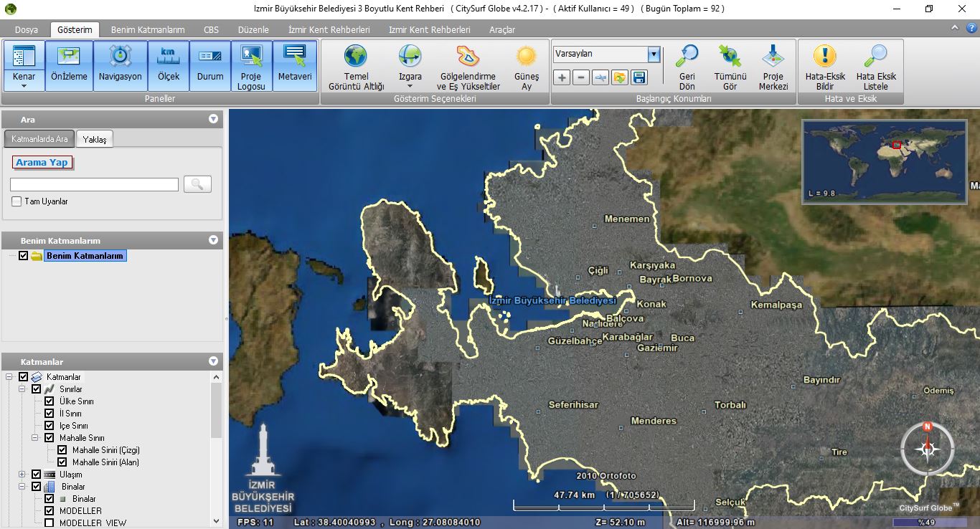
Task: Click the airplane fly-to location icon
Action: pos(600,77)
